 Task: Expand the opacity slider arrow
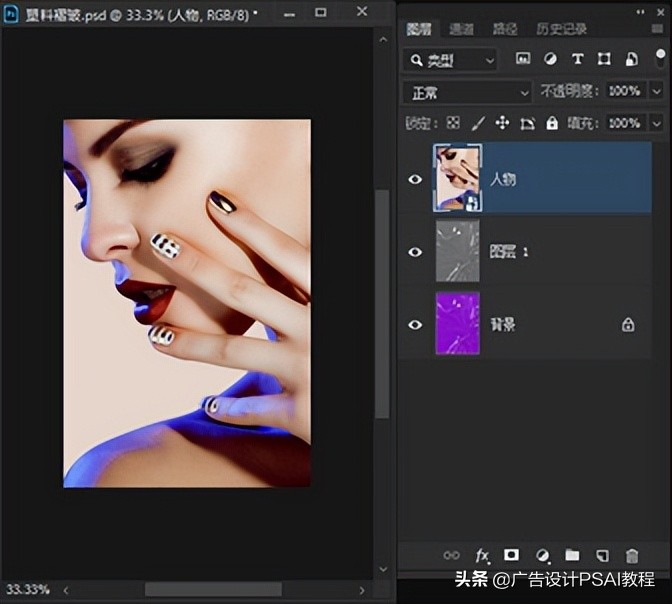657,91
